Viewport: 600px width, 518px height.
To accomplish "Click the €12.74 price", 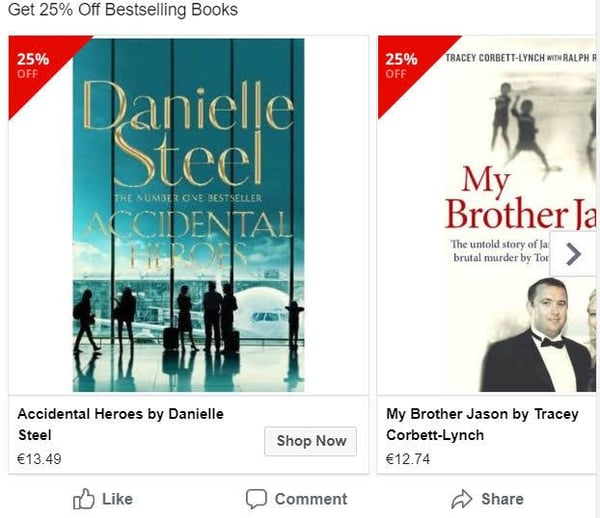I will pos(408,460).
